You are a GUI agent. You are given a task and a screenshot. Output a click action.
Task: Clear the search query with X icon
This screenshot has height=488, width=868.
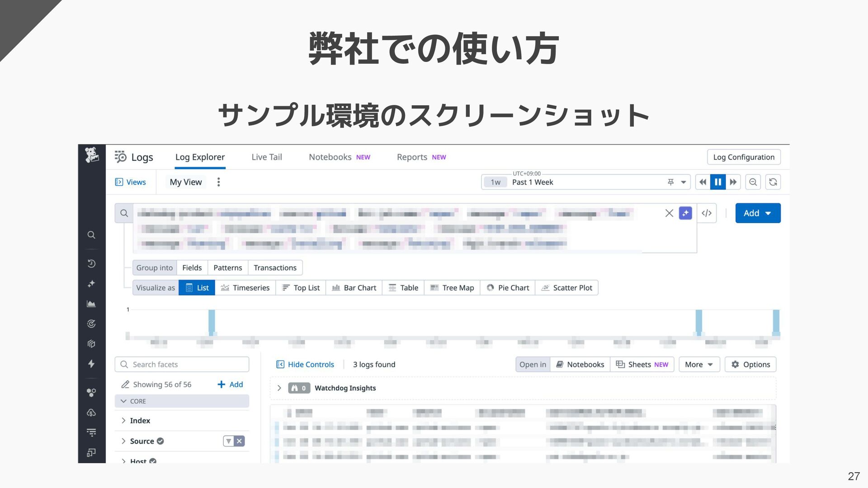click(x=669, y=213)
